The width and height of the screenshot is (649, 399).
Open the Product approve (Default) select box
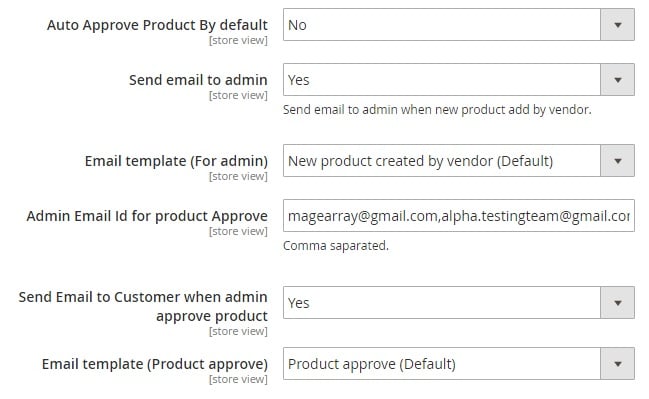[x=459, y=364]
